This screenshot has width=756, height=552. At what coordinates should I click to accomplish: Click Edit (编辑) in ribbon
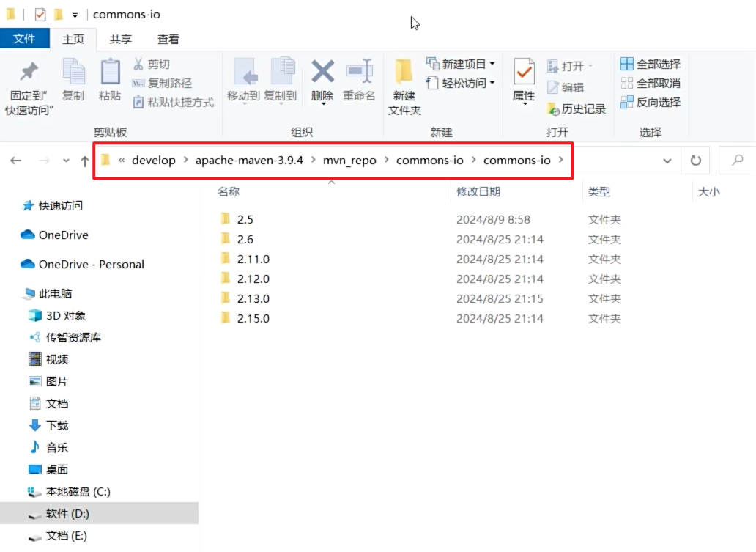(566, 87)
